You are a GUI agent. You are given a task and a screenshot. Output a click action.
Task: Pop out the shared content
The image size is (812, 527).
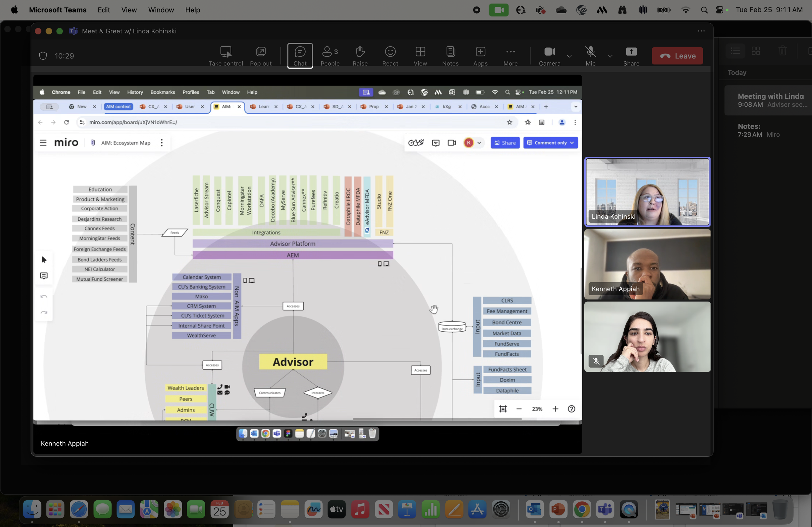(261, 56)
